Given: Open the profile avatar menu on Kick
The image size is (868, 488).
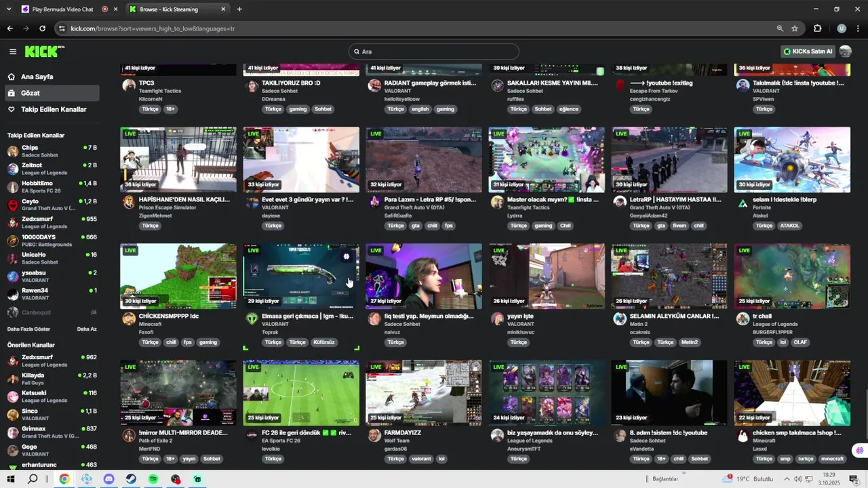Looking at the screenshot, I should tap(845, 52).
